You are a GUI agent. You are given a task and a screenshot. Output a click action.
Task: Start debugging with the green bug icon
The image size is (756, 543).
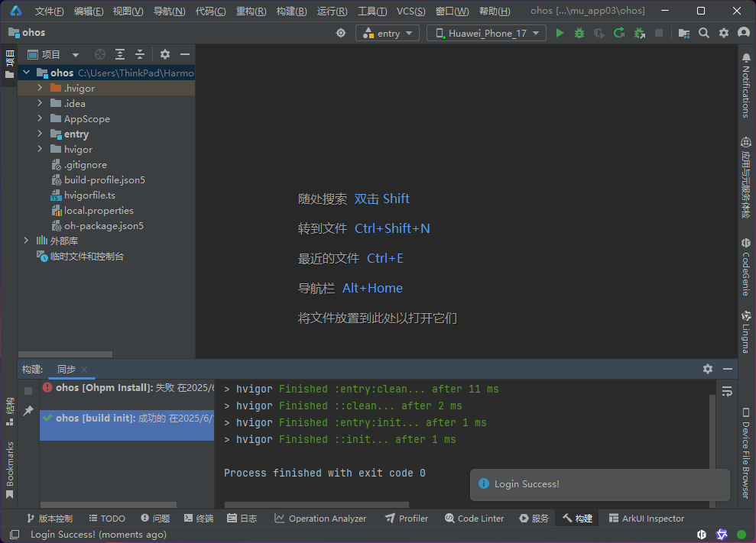(579, 33)
